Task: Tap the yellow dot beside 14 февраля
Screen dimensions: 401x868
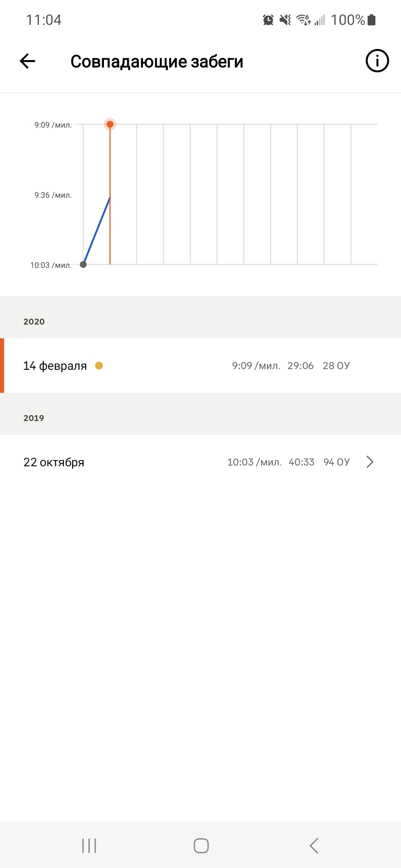Action: coord(99,366)
